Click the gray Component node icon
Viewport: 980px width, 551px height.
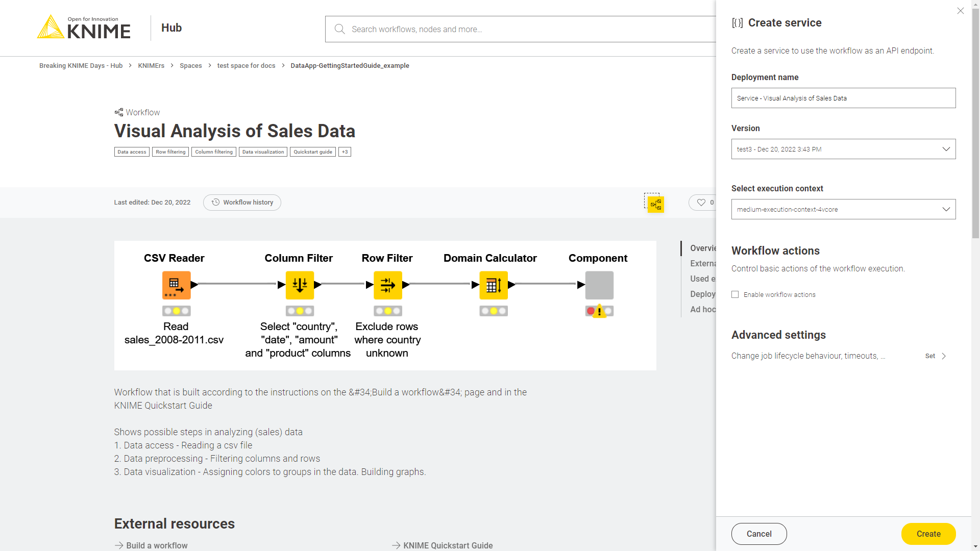click(x=599, y=285)
